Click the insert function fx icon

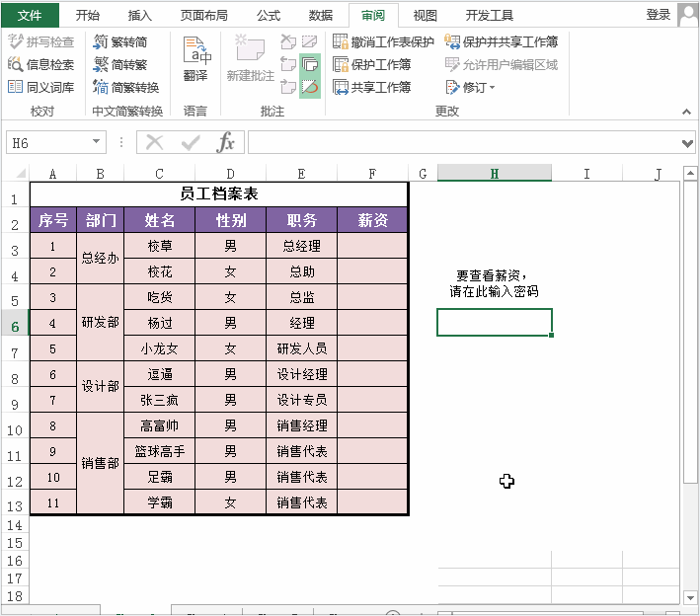(x=225, y=142)
